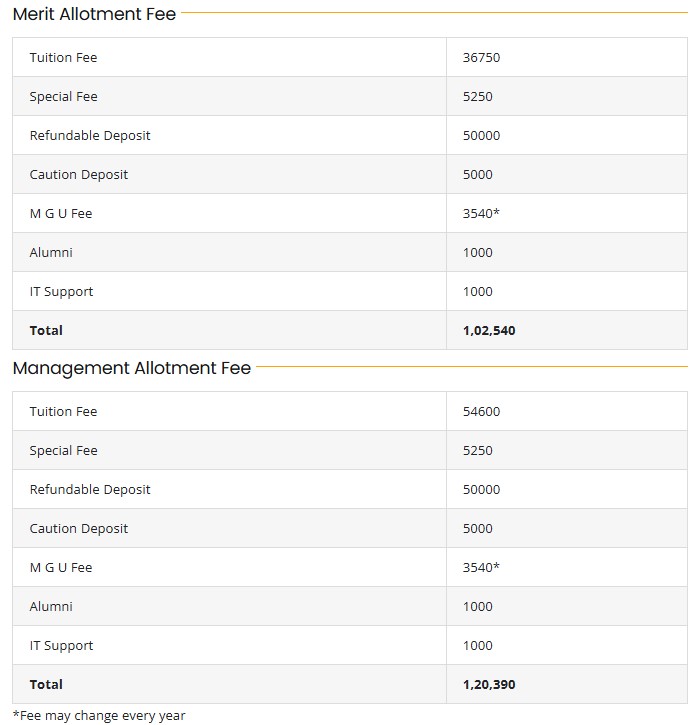
Task: Select the 54600 tuition fee value
Action: pos(481,412)
